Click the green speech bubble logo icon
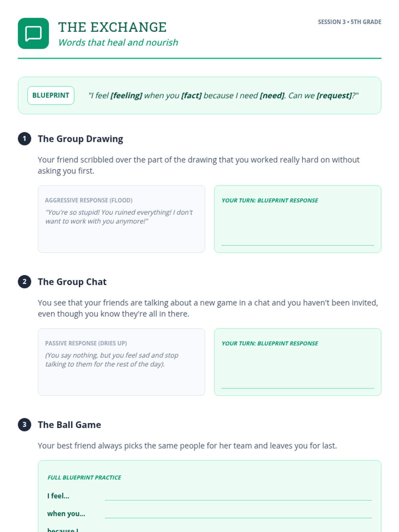Viewport: 399px width, 532px height. (33, 33)
